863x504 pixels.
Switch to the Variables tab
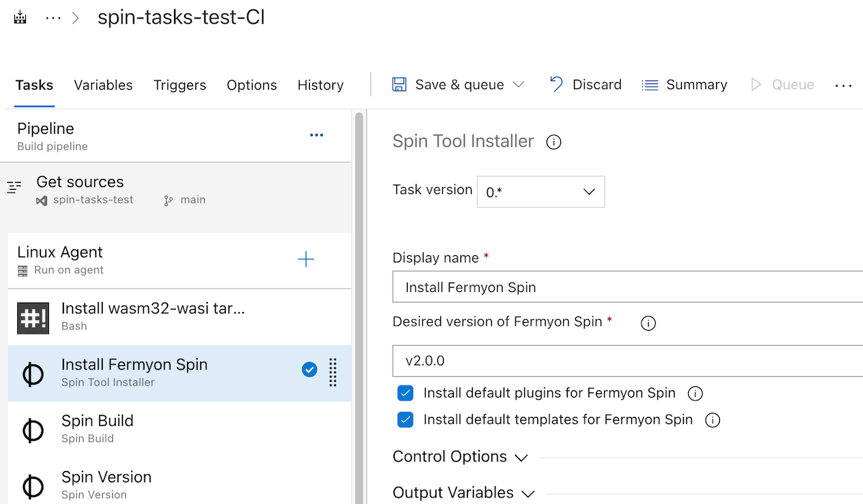pos(103,85)
